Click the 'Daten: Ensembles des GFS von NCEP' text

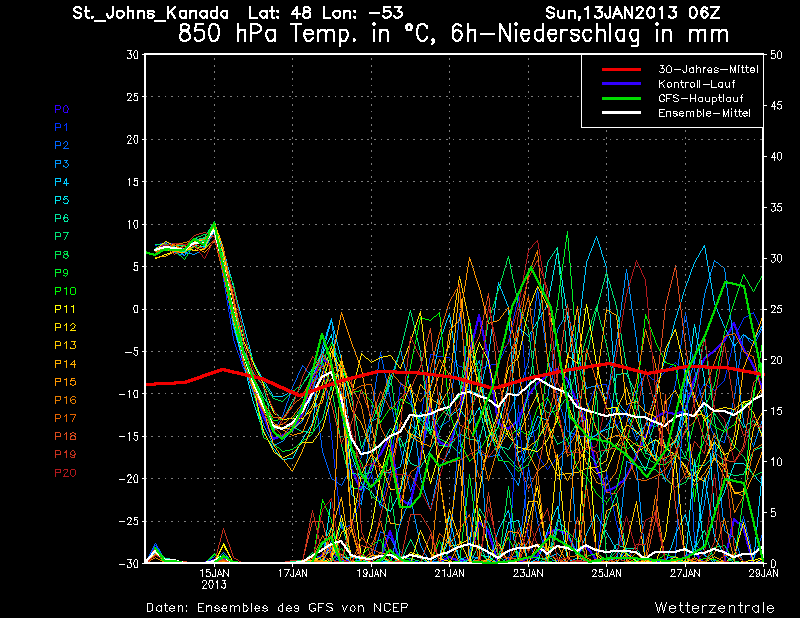(x=277, y=607)
